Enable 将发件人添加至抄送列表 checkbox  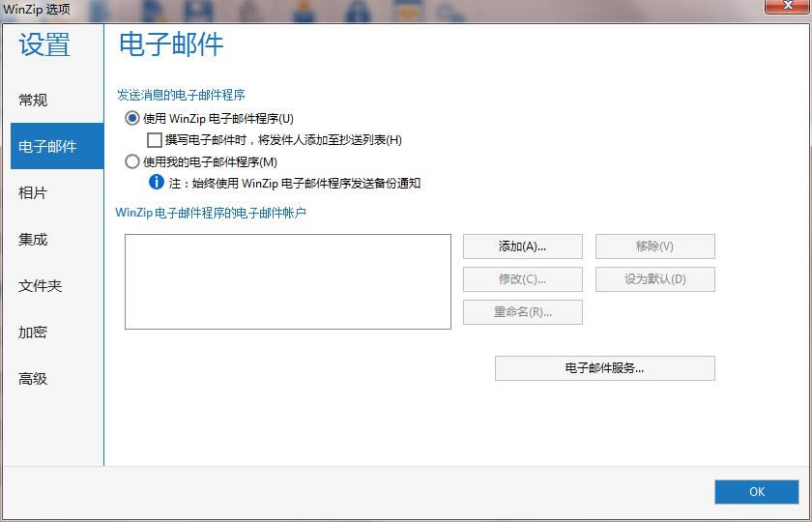point(155,140)
